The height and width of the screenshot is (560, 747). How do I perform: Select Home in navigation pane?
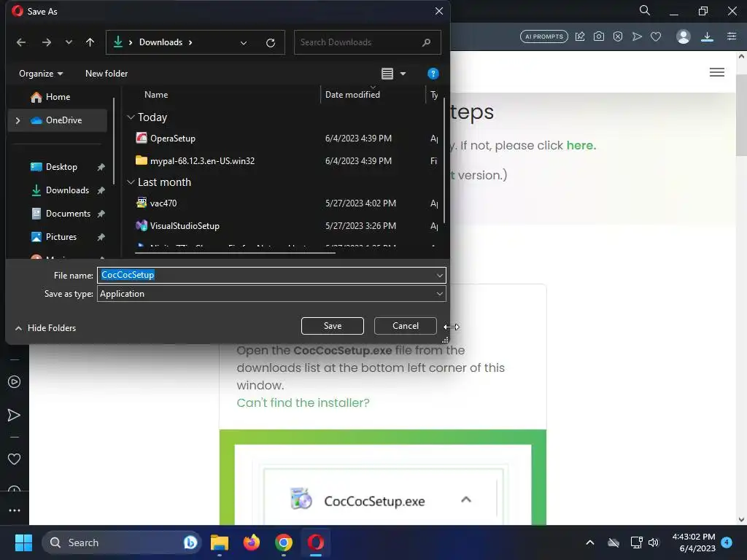tap(58, 97)
